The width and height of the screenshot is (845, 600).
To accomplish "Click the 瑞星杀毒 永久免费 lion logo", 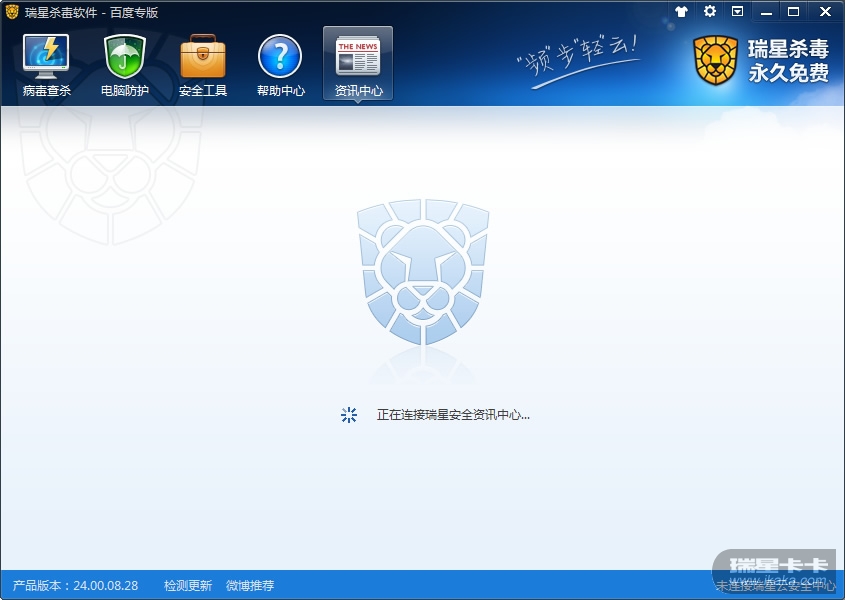I will tap(761, 60).
